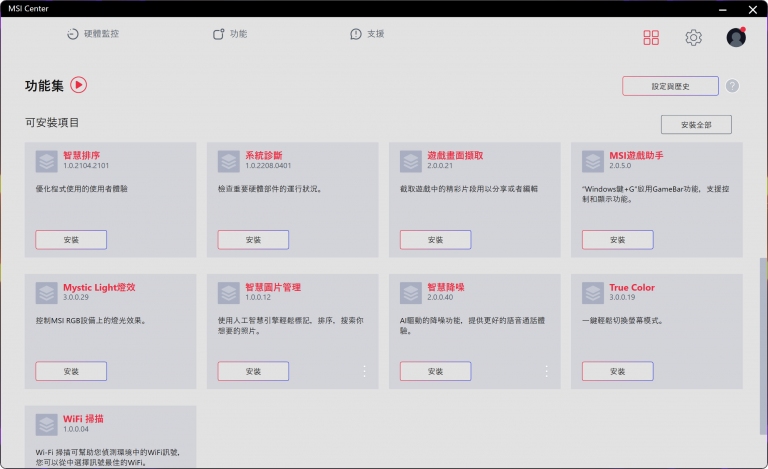This screenshot has width=768, height=469.
Task: Close the MSI Center window
Action: tap(753, 9)
